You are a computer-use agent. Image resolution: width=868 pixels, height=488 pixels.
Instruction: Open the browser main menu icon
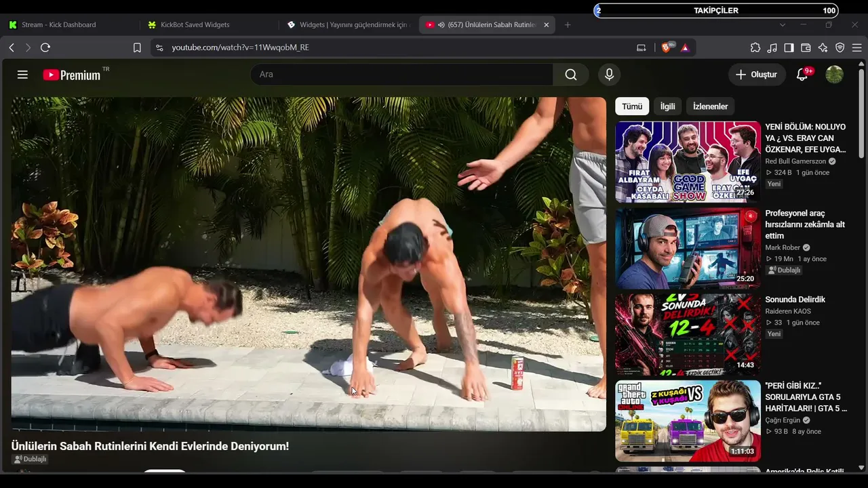point(857,47)
